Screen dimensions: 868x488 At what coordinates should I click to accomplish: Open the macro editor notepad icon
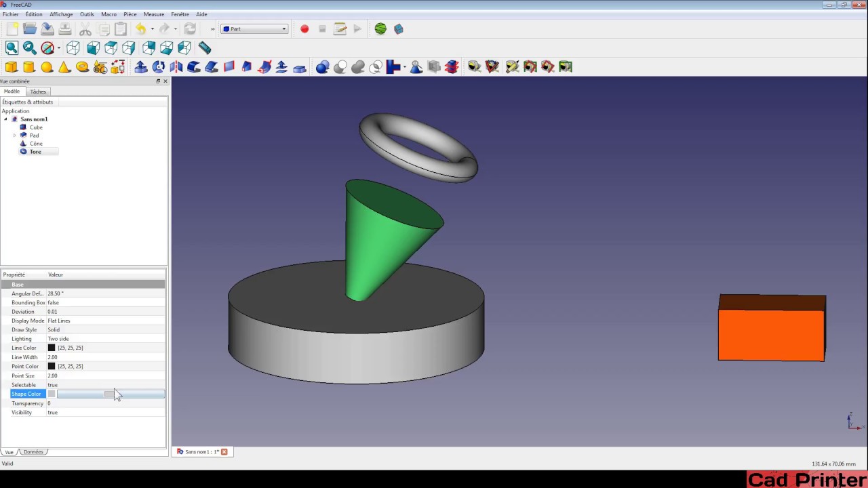tap(340, 28)
